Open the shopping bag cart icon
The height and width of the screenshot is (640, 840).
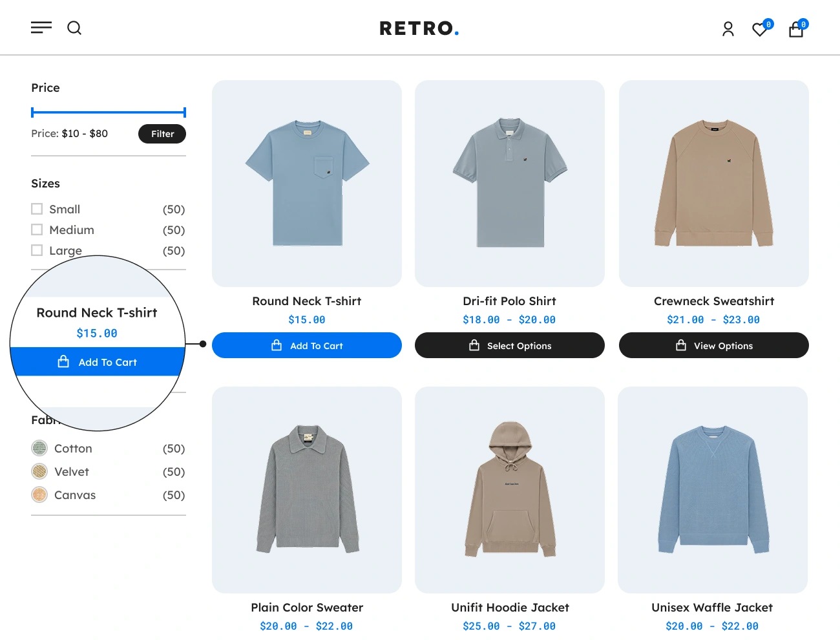[796, 29]
